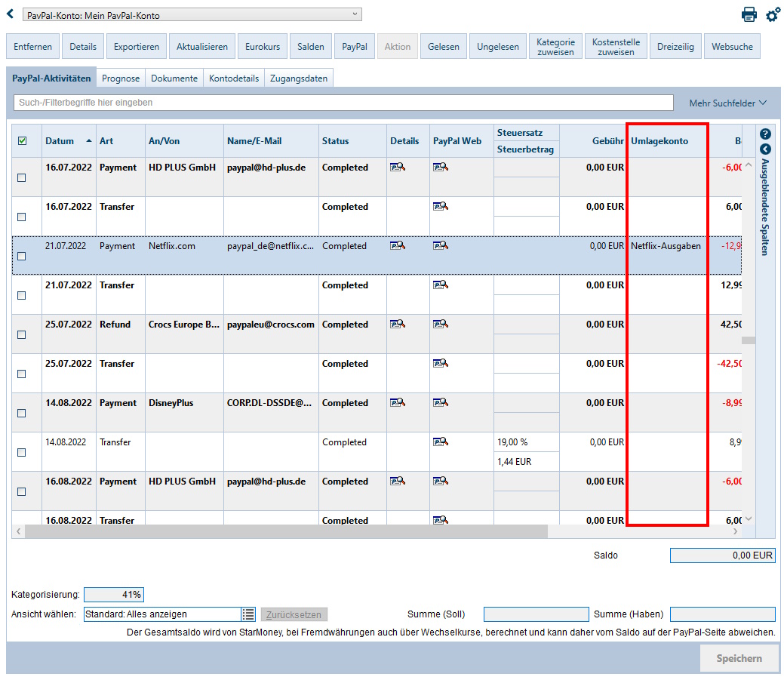Expand hidden columns arrow icon
Viewport: 784px width, 677px height.
pos(765,149)
